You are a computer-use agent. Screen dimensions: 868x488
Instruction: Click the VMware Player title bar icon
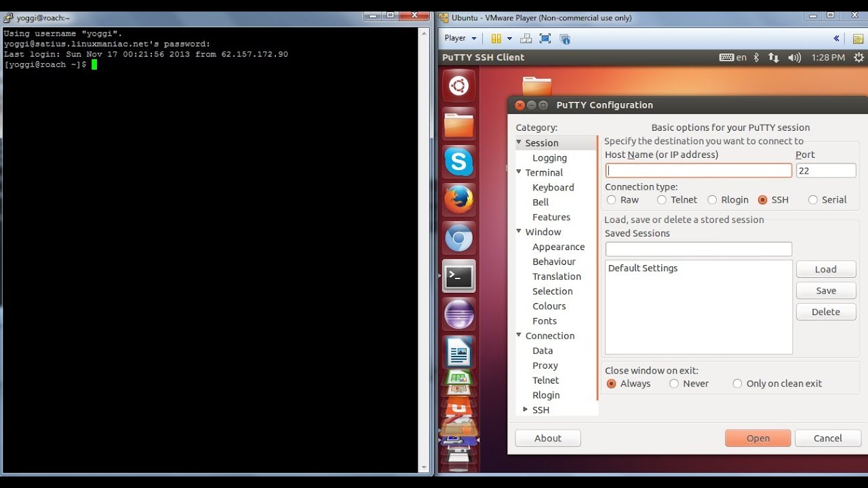tap(443, 18)
